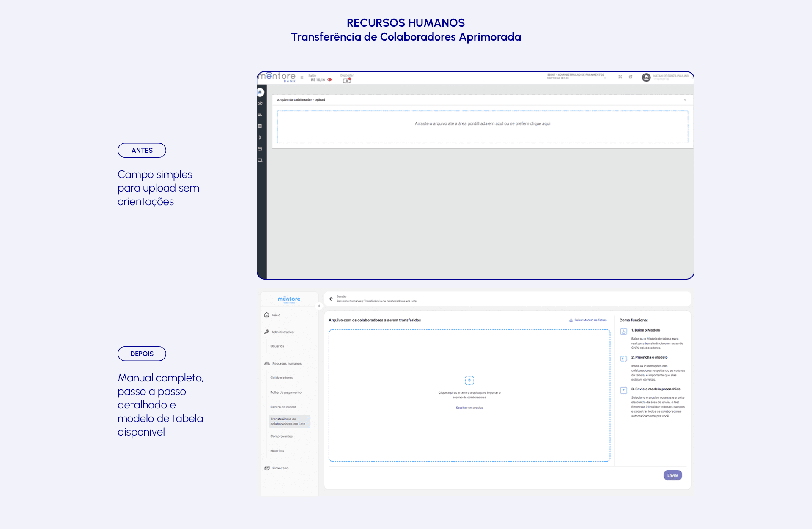This screenshot has height=529, width=812.
Task: Click the Enviar button
Action: click(x=672, y=475)
